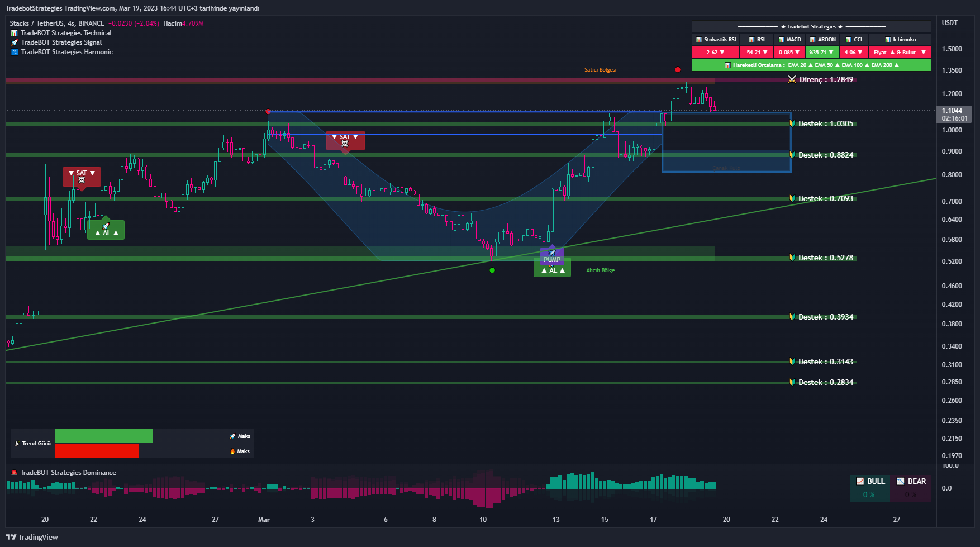Click the 'Hacim' volume value 4.709M

[x=193, y=23]
